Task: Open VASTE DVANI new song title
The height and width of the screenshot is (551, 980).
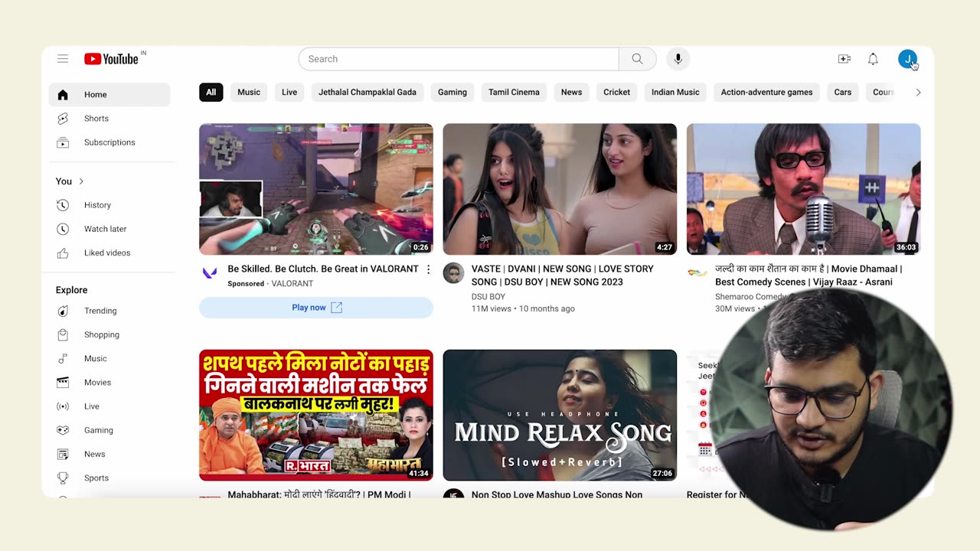Action: pyautogui.click(x=563, y=275)
